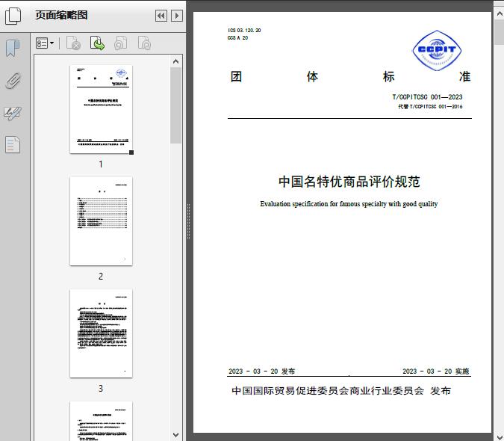Click the 代替 T/CCPITCSC 001—2016 text
The height and width of the screenshot is (441, 504).
point(430,106)
